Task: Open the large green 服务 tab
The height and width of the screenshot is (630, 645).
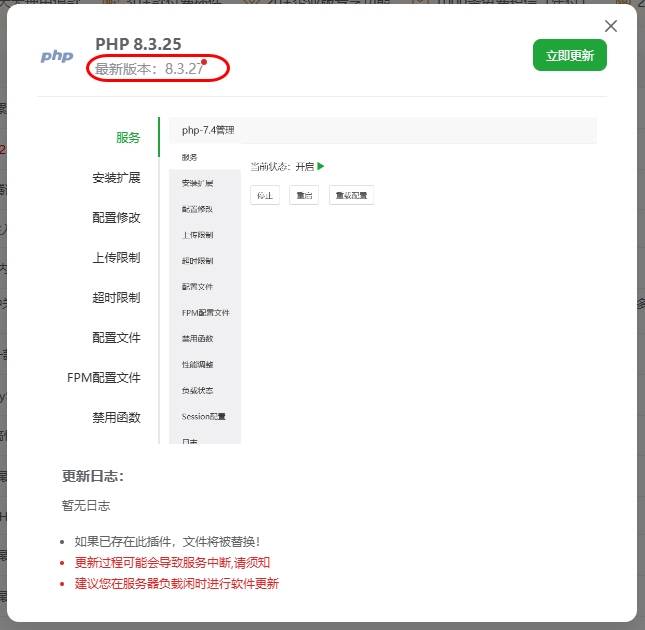Action: (128, 137)
